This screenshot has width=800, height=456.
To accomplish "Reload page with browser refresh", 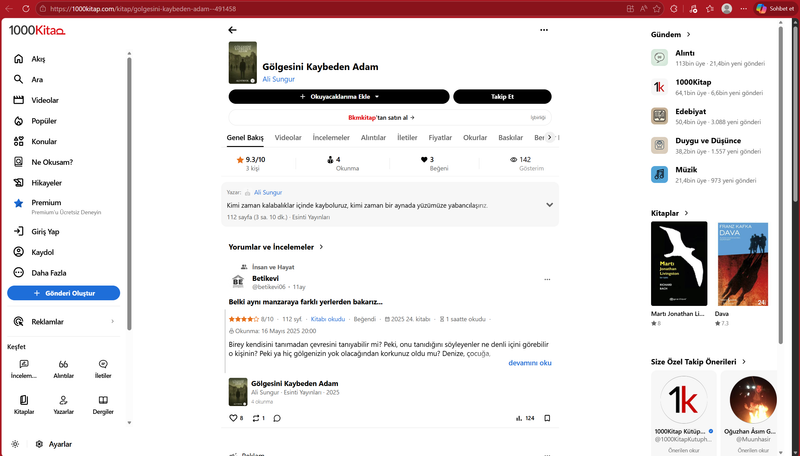I will 26,9.
